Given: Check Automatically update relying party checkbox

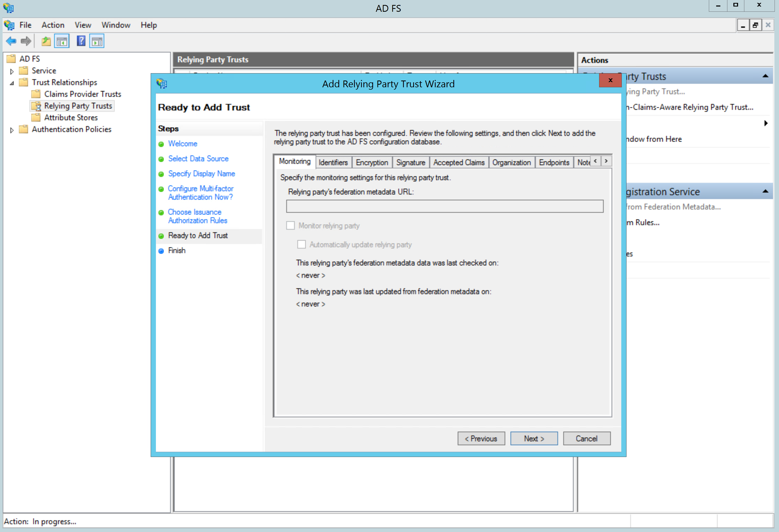Looking at the screenshot, I should coord(301,244).
